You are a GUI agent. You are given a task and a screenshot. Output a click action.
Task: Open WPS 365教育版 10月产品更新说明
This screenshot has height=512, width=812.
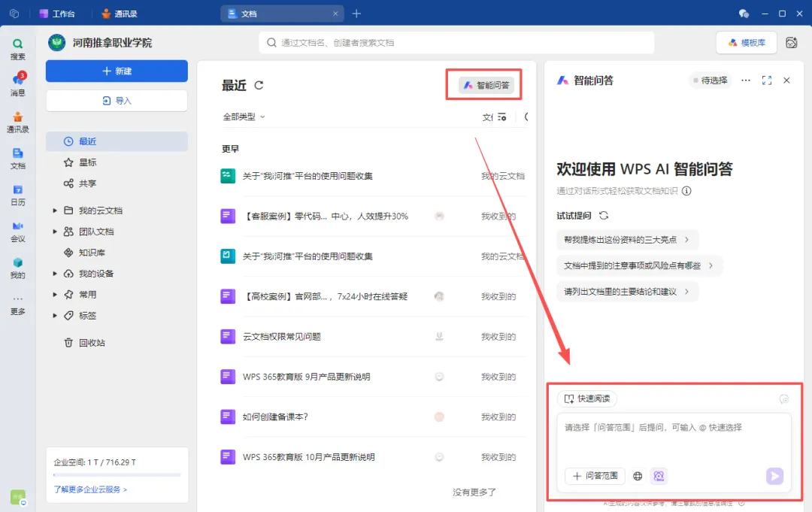click(309, 457)
